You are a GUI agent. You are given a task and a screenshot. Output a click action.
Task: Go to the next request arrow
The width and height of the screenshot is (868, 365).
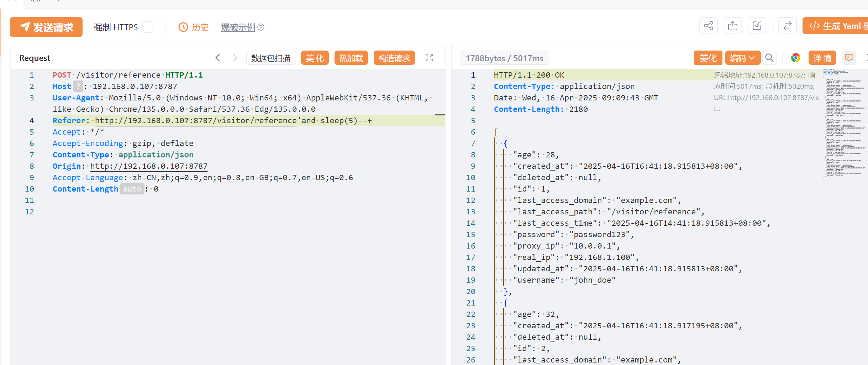pos(235,58)
